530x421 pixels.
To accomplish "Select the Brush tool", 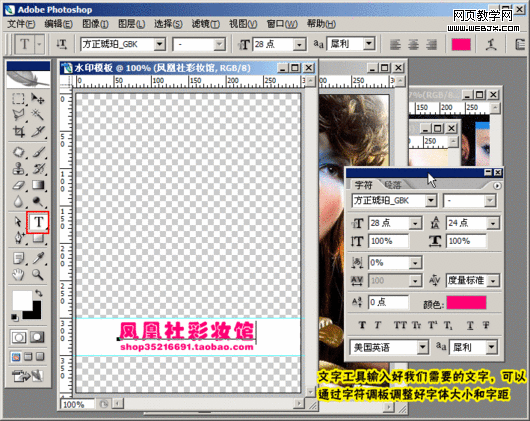I will [38, 152].
